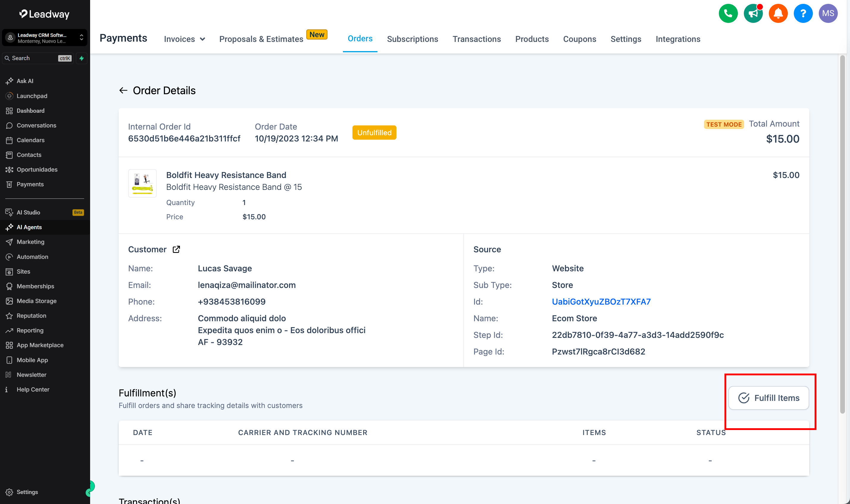This screenshot has width=850, height=504.
Task: Click the green phone dialer icon
Action: coord(728,14)
